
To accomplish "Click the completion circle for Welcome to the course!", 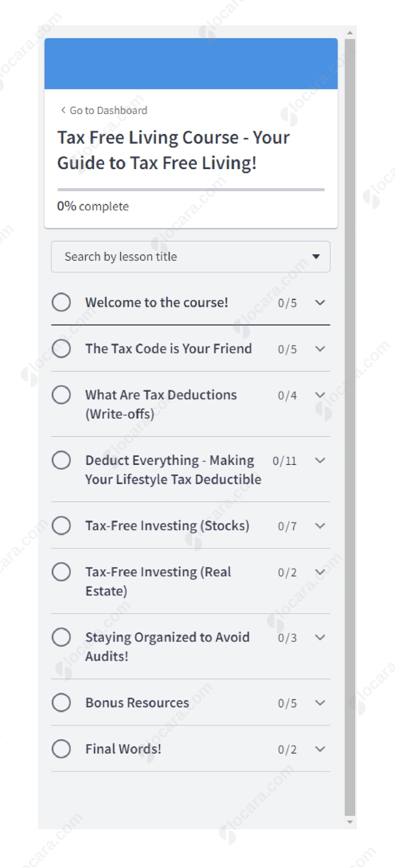I will pyautogui.click(x=61, y=302).
